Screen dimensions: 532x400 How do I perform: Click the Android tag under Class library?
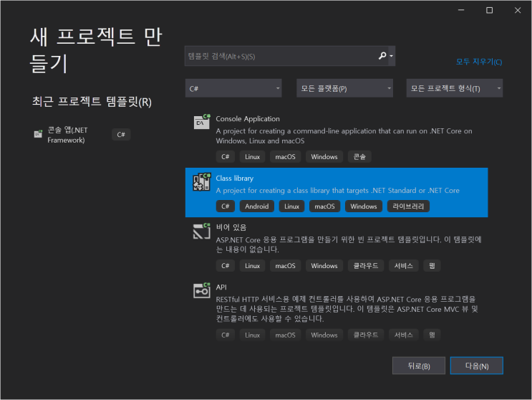[x=256, y=206]
